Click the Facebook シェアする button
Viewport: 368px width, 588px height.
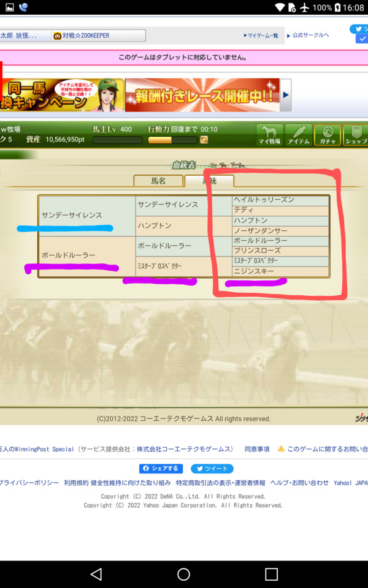[161, 469]
